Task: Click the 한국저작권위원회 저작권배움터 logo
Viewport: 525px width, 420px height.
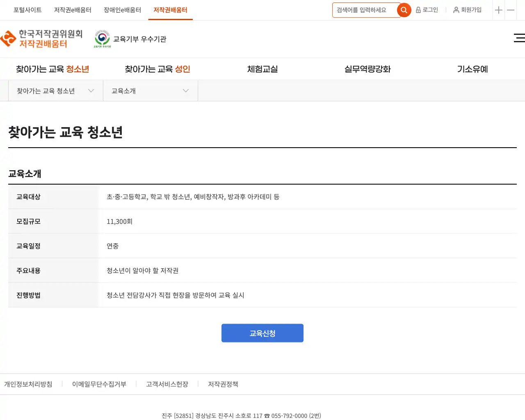Action: click(42, 39)
